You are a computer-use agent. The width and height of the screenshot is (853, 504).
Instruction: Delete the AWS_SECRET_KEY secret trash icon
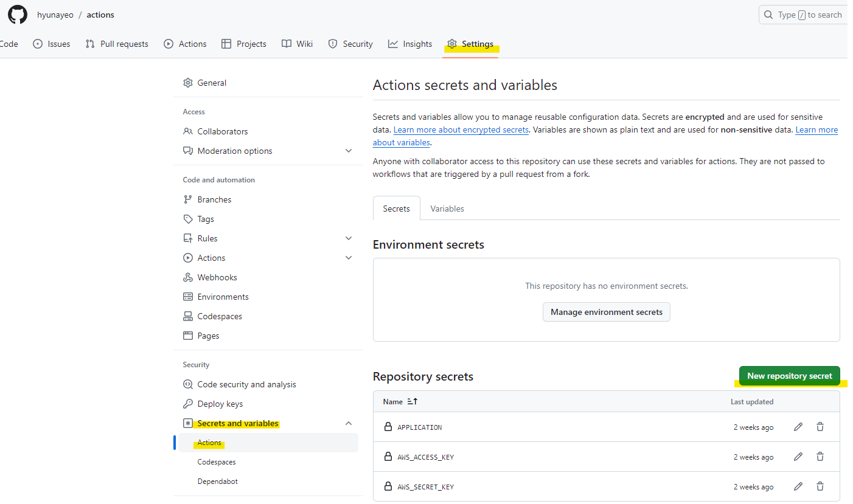(x=820, y=486)
